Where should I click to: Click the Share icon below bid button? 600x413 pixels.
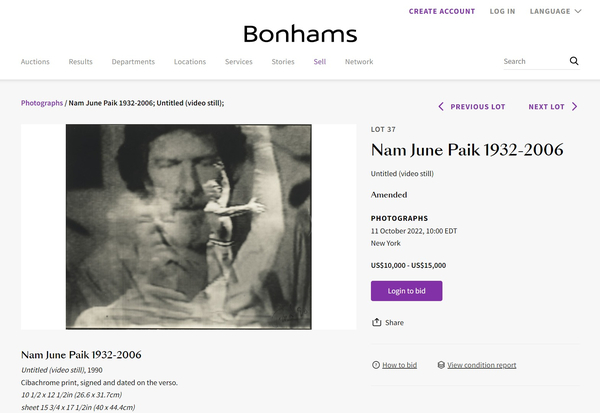tap(377, 323)
